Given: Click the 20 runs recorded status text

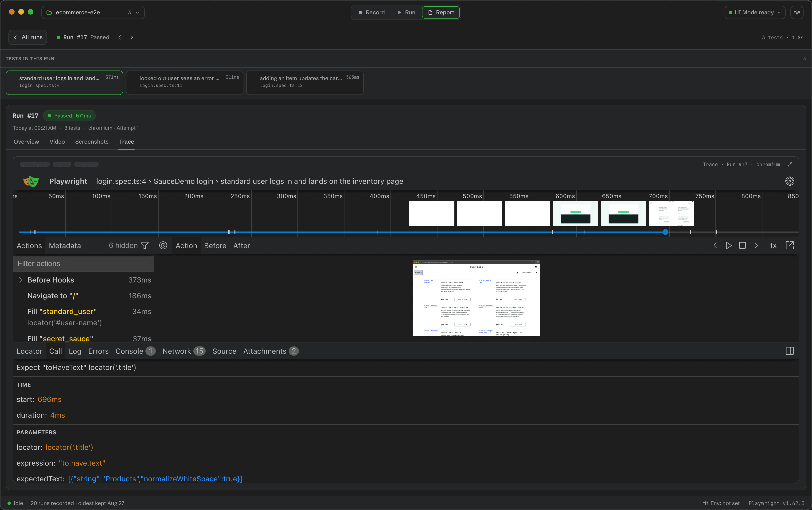Looking at the screenshot, I should (x=78, y=503).
